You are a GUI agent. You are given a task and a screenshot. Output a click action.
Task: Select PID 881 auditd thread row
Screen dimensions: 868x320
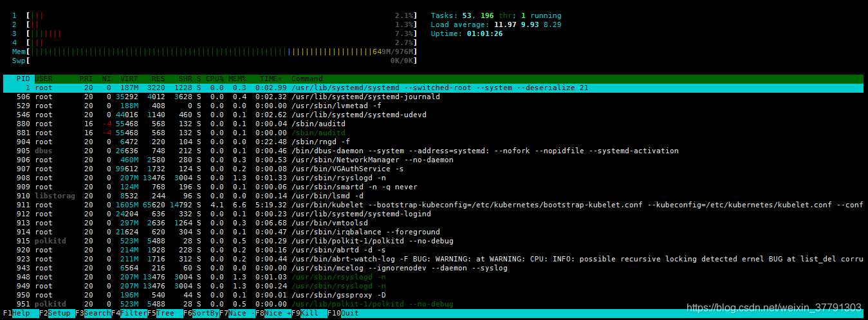[x=434, y=133]
